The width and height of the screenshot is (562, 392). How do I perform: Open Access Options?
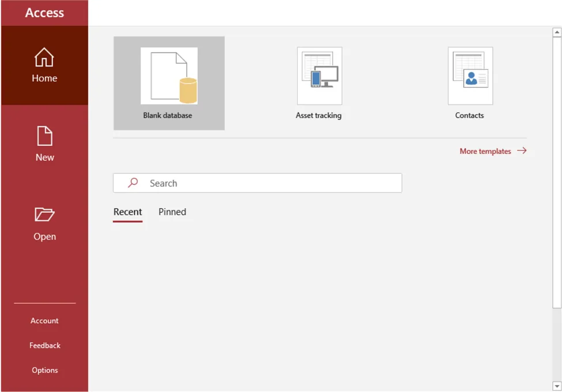tap(44, 370)
